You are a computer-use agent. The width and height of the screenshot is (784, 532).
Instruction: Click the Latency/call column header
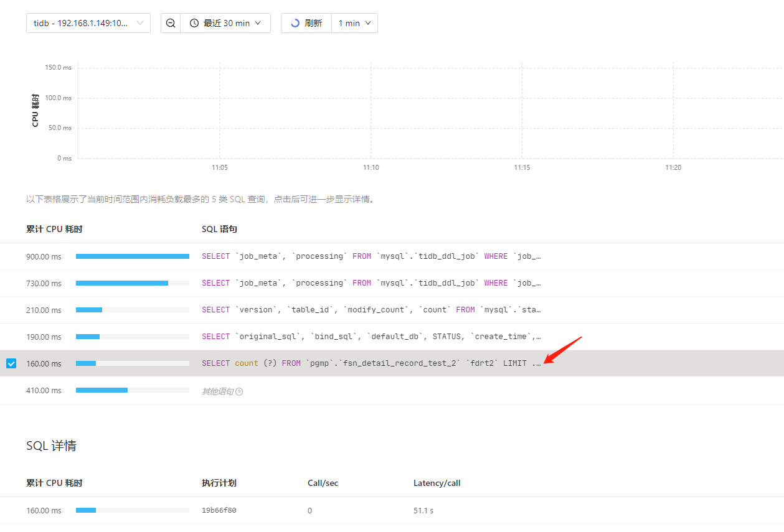437,483
